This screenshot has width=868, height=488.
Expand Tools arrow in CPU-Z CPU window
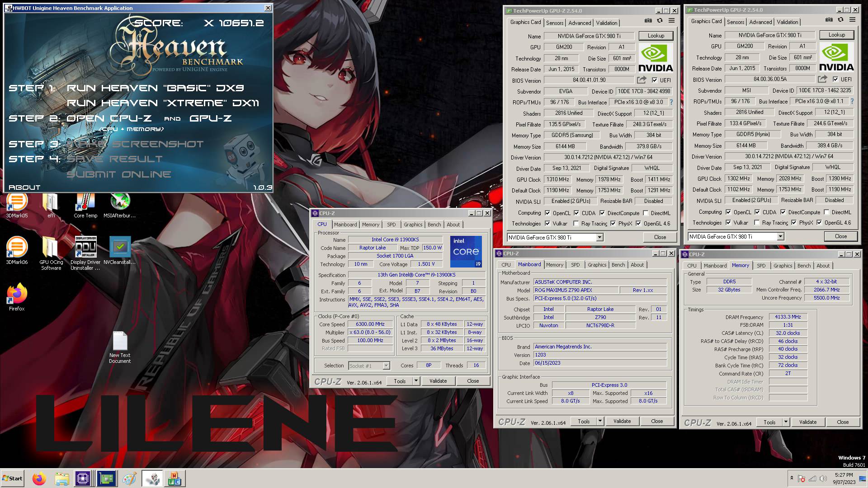click(416, 381)
